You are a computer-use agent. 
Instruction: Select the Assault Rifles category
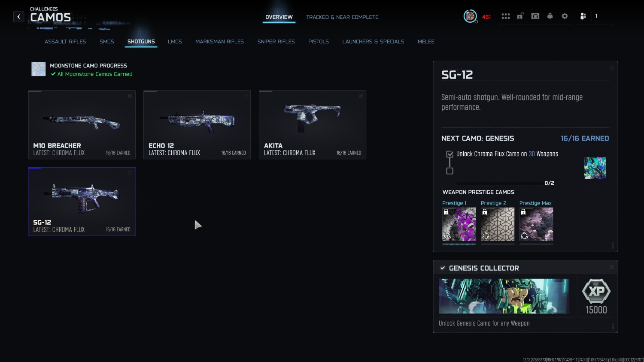[65, 42]
